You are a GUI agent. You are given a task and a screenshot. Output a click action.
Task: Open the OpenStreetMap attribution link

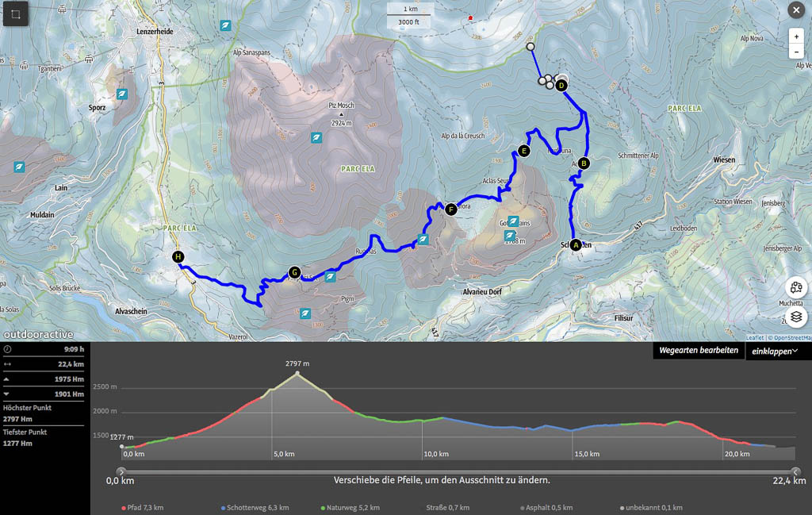pos(790,337)
